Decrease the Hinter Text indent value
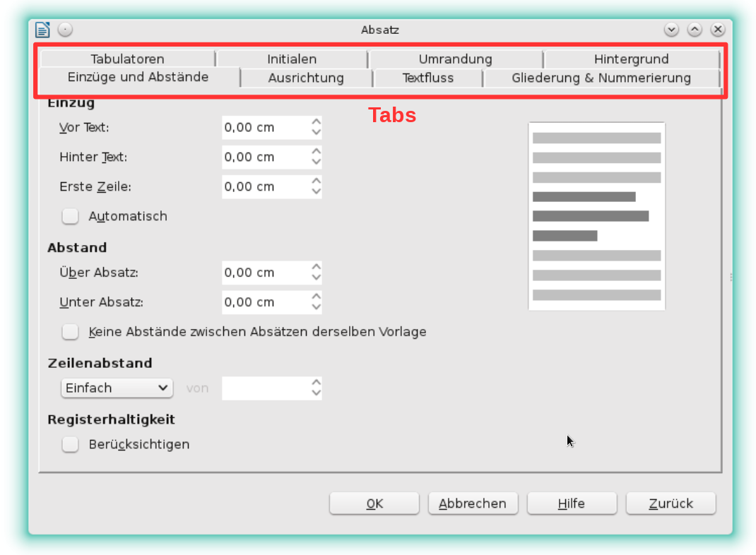 pos(316,162)
